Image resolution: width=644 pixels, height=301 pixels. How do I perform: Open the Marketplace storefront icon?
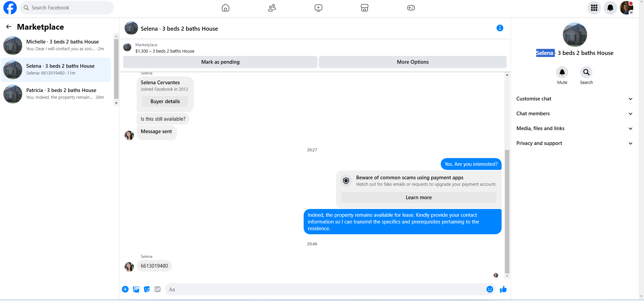(x=365, y=8)
